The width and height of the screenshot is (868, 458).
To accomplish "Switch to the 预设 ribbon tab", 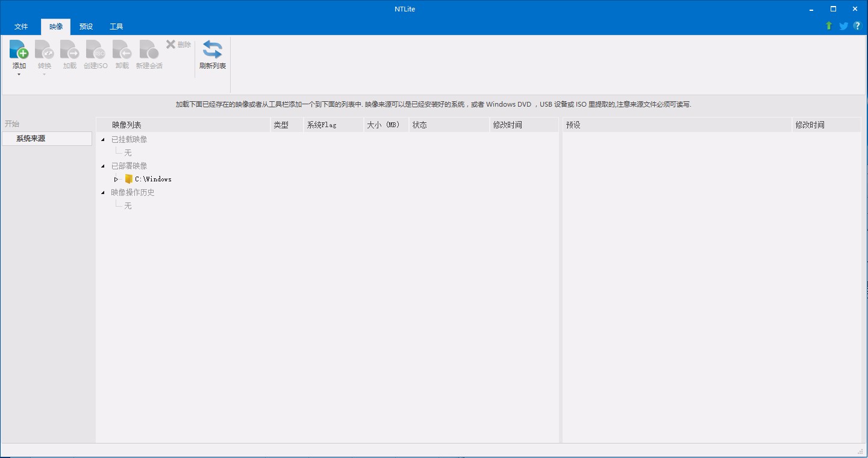I will (x=86, y=27).
